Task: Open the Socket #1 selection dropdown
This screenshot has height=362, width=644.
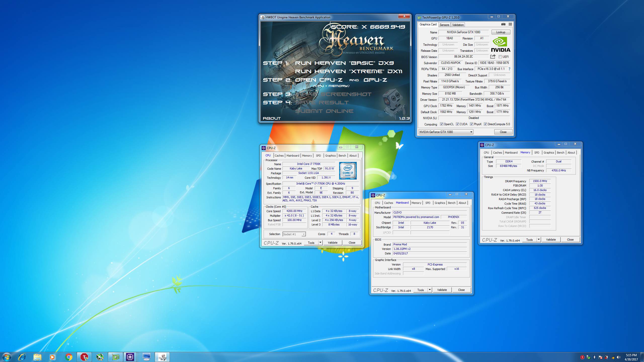Action: click(x=294, y=234)
